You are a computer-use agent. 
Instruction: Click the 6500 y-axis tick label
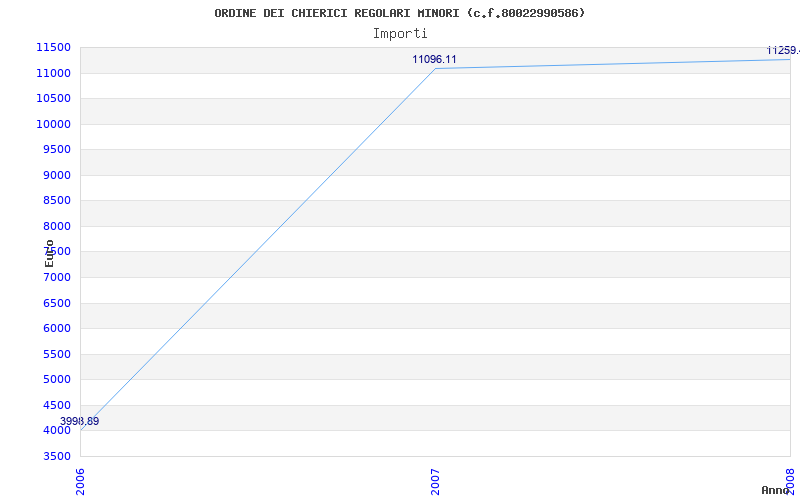point(57,303)
